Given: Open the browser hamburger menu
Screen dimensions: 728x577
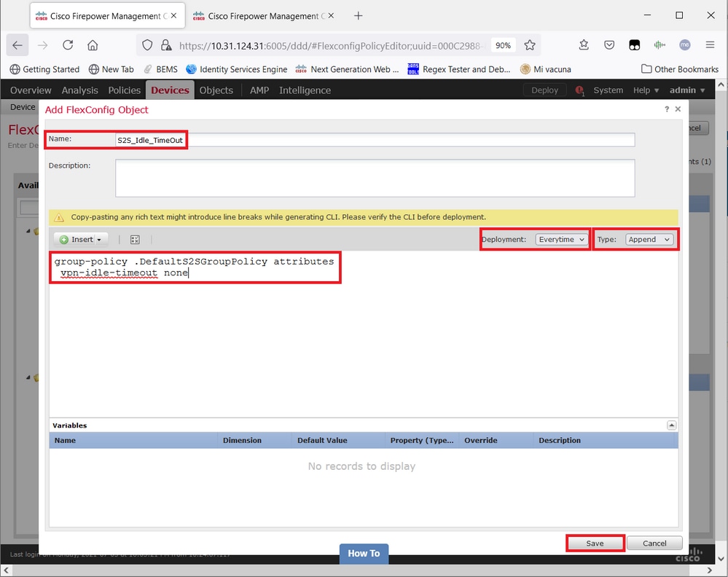Looking at the screenshot, I should [x=710, y=45].
